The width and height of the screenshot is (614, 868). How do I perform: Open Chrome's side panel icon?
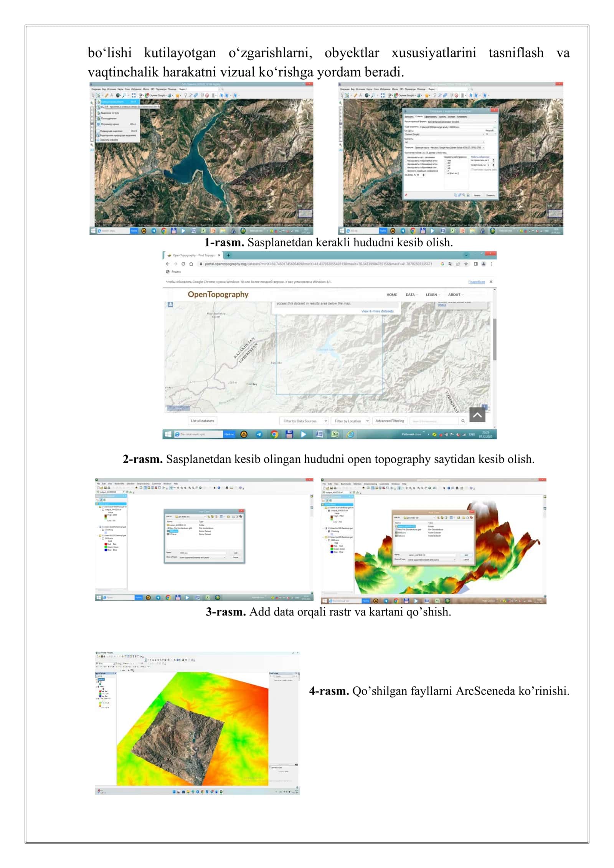(475, 264)
